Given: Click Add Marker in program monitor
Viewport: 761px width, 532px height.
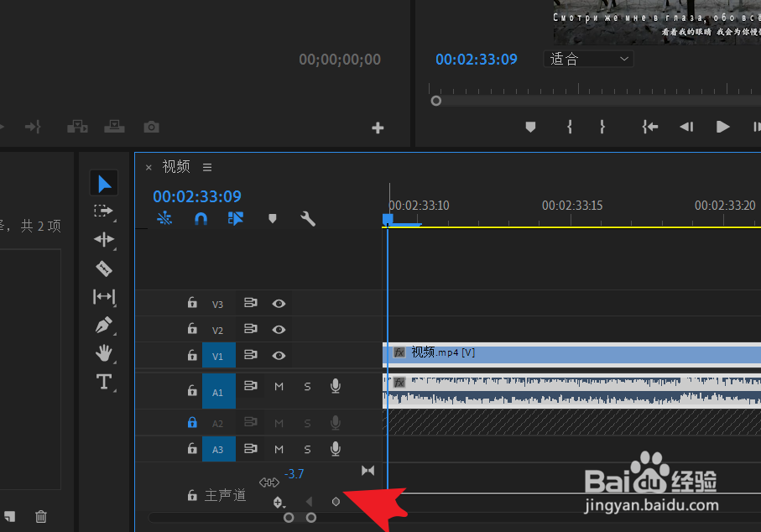Looking at the screenshot, I should (530, 128).
